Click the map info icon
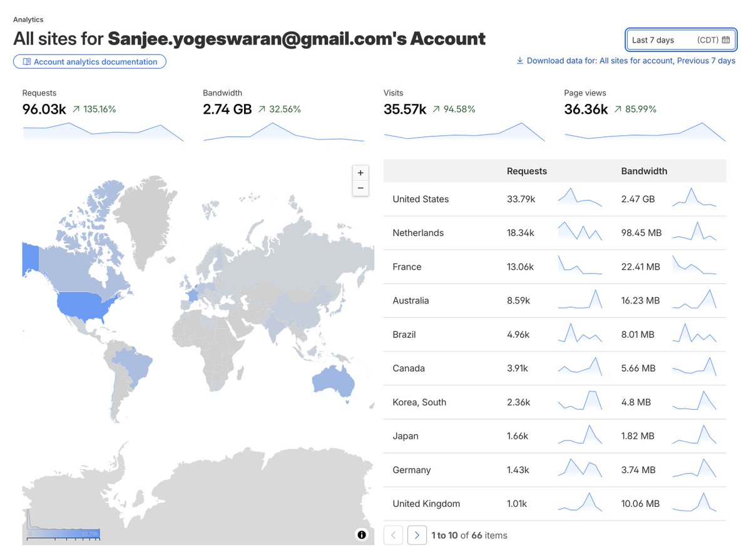751x560 pixels. click(362, 534)
